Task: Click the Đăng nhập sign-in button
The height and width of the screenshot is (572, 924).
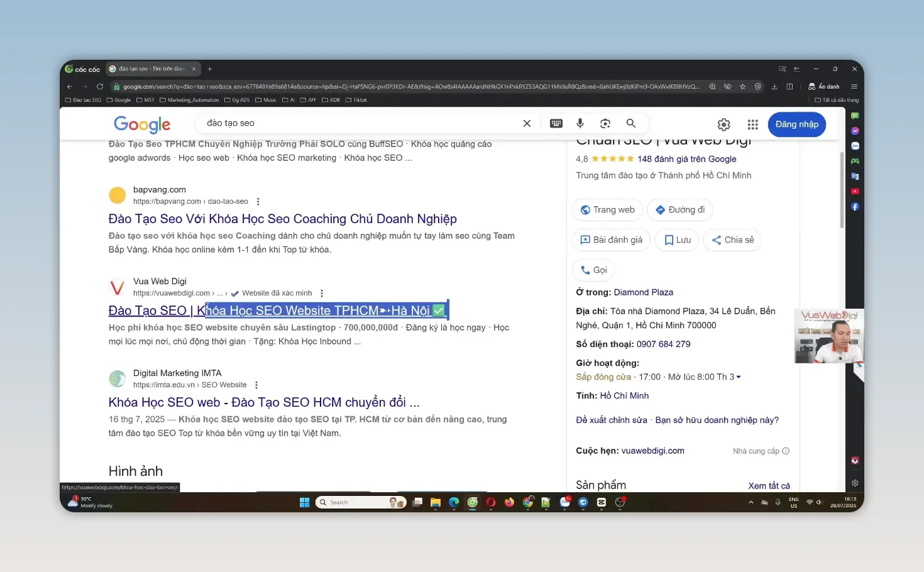Action: click(x=796, y=124)
